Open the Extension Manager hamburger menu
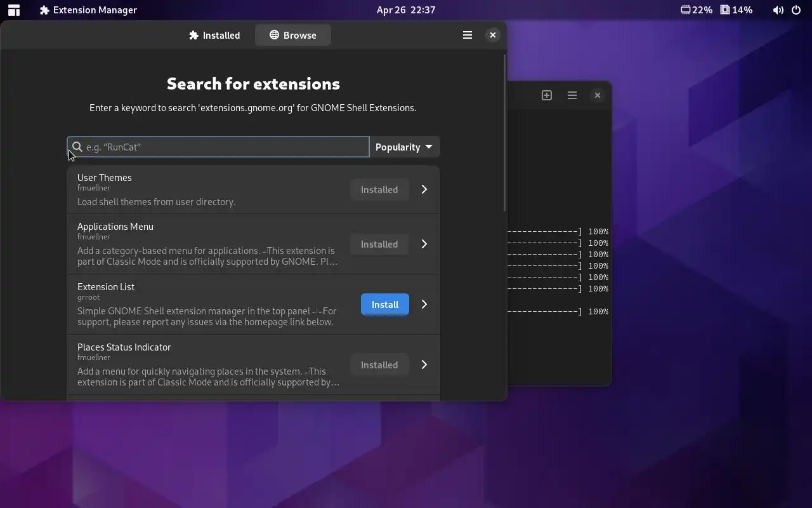The width and height of the screenshot is (812, 508). [x=468, y=35]
